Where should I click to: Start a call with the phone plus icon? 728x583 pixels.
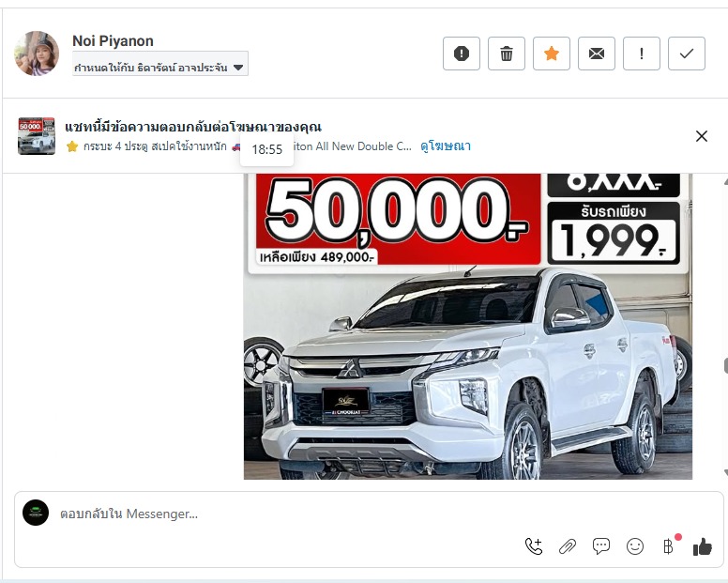[x=534, y=546]
